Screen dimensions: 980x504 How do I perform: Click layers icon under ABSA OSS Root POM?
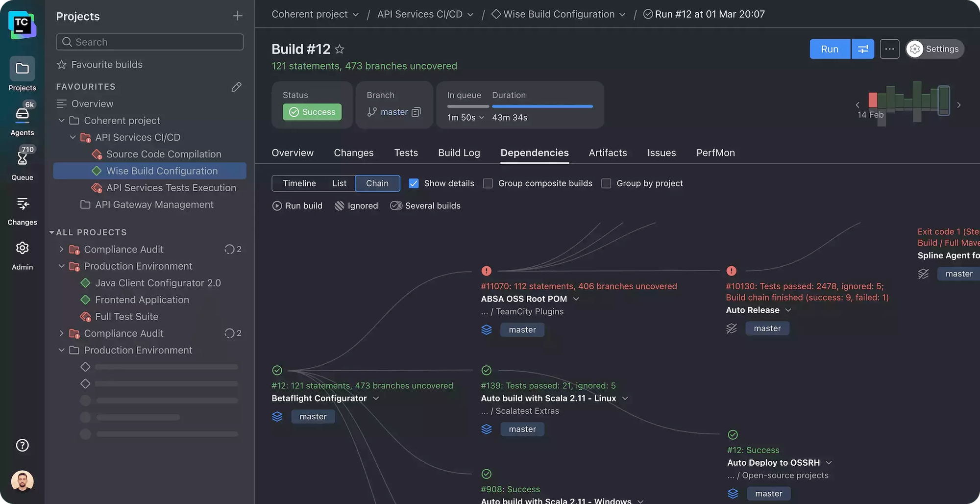point(487,330)
